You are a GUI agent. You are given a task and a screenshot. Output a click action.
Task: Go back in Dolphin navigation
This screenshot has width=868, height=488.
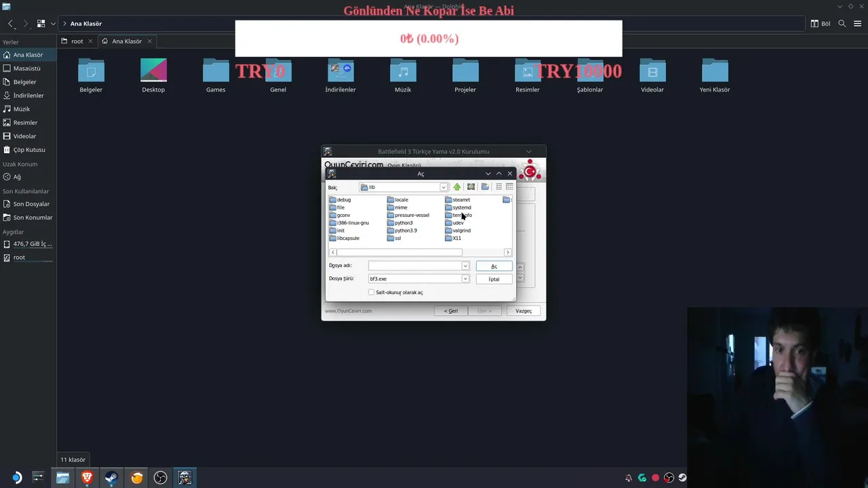tap(10, 24)
